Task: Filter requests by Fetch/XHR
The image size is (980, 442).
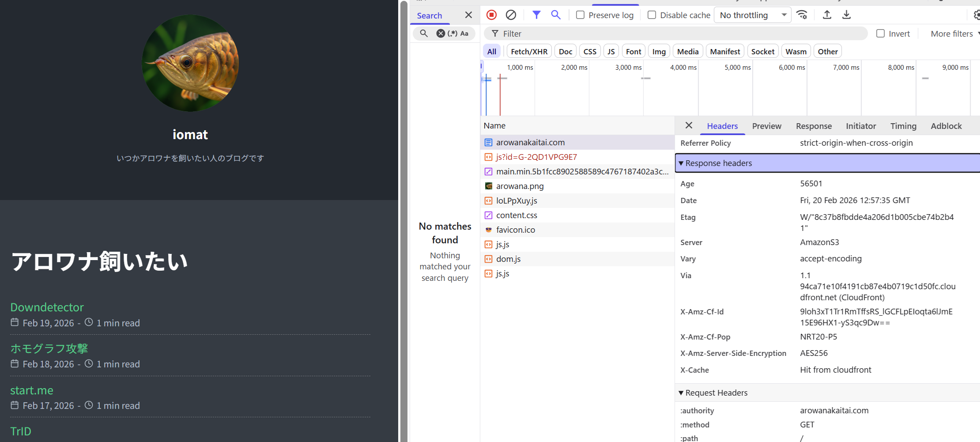Action: 529,52
